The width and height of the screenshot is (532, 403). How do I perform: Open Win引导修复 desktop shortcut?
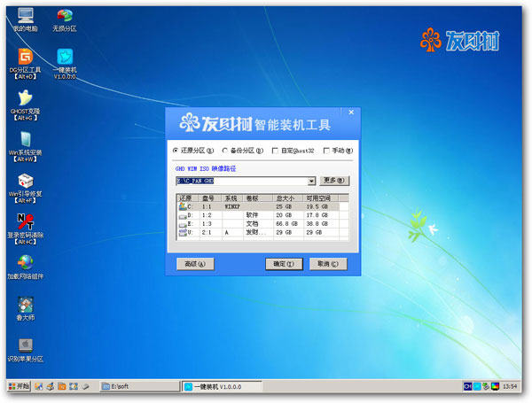(26, 188)
